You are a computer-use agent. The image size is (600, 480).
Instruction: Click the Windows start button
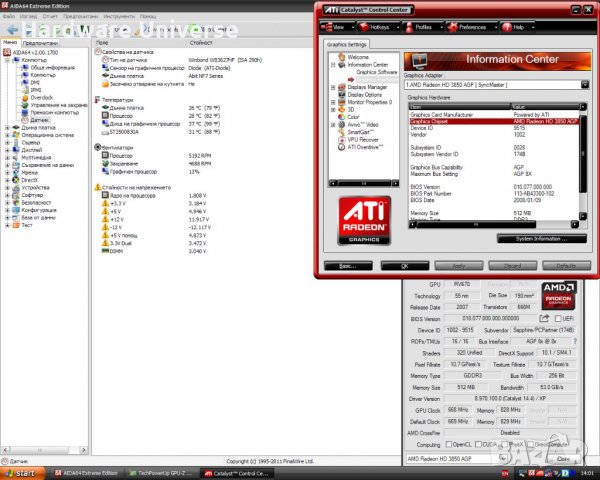pyautogui.click(x=22, y=473)
